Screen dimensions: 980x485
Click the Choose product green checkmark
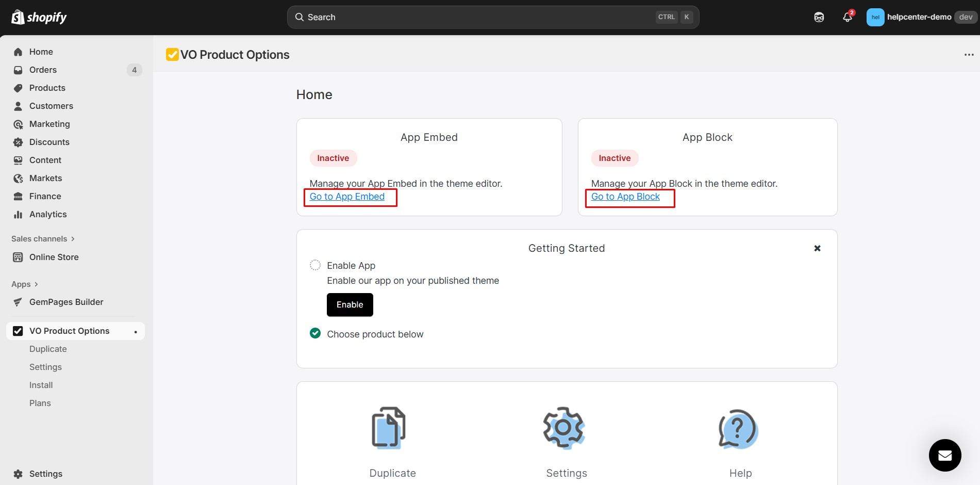tap(315, 333)
